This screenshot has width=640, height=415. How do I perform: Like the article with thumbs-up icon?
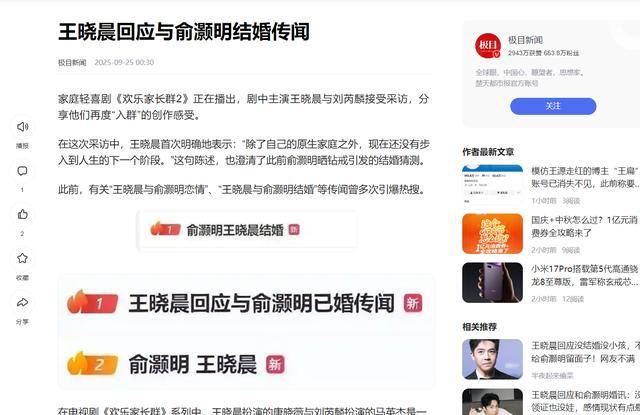[22, 214]
